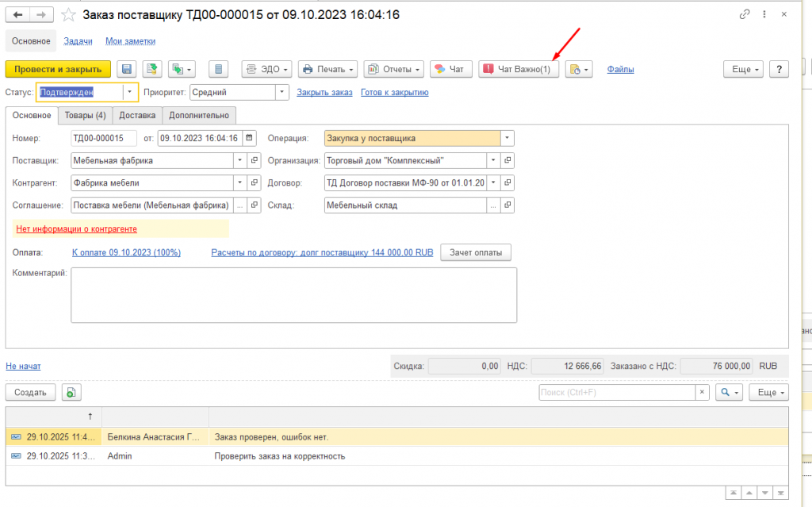Open Чат Важно(1) messages
The image size is (812, 507).
[519, 69]
